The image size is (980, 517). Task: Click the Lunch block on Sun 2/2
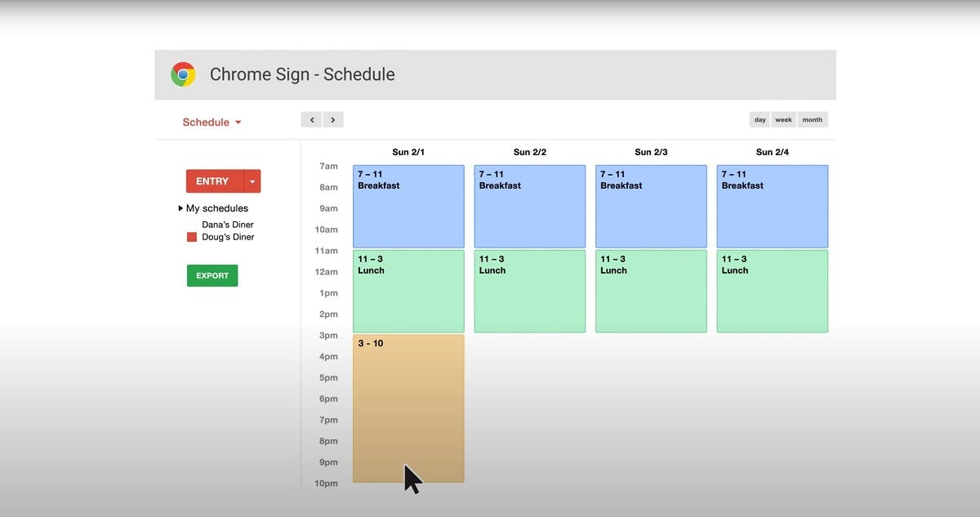tap(529, 291)
